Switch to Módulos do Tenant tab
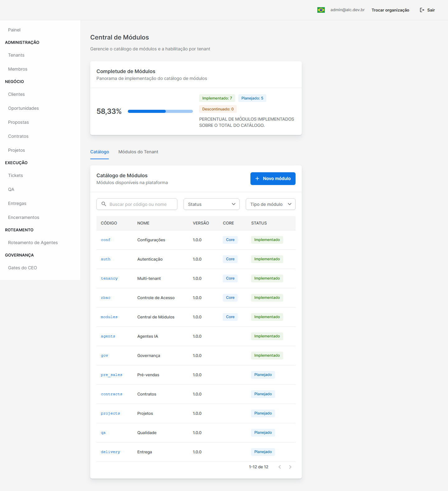 pyautogui.click(x=138, y=152)
